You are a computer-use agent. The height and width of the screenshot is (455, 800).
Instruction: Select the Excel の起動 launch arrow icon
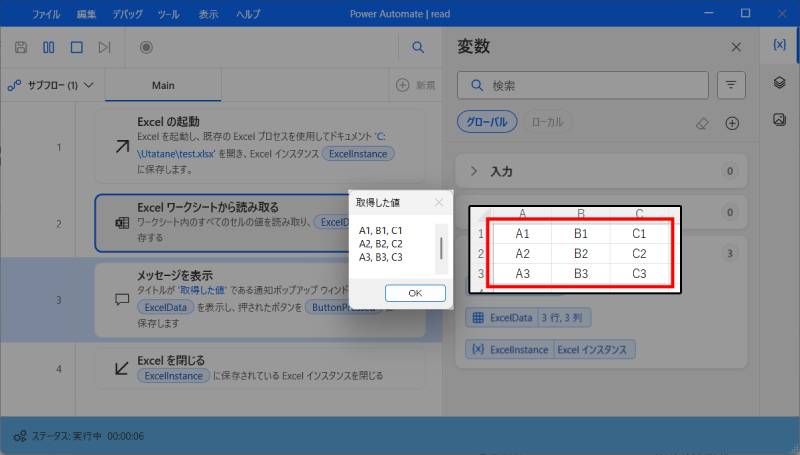[x=122, y=147]
